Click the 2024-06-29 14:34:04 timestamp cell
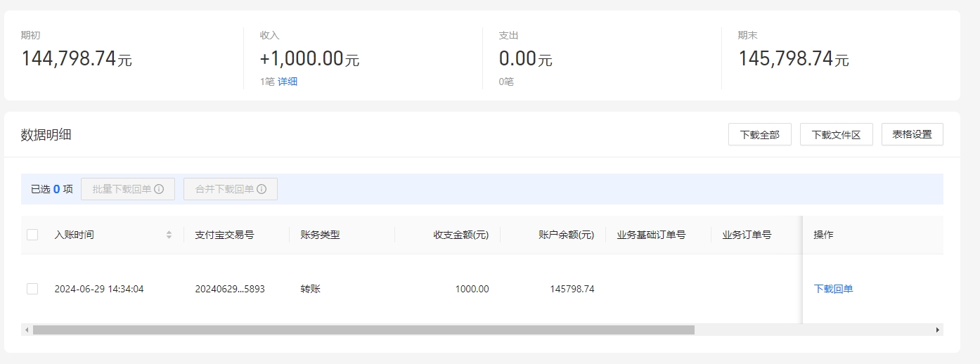The height and width of the screenshot is (364, 980). pyautogui.click(x=99, y=289)
